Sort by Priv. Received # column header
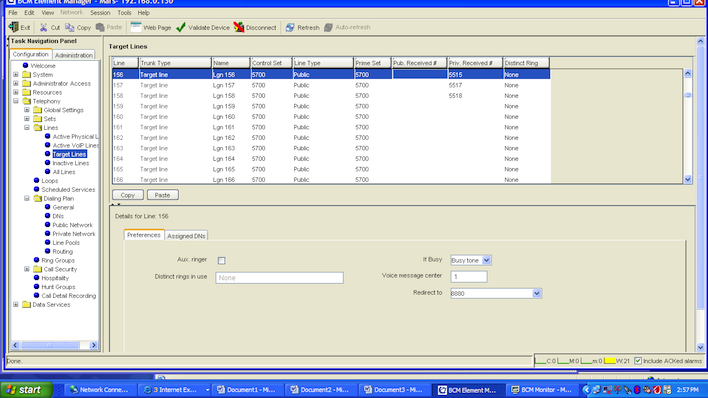Image resolution: width=708 pixels, height=398 pixels. (x=475, y=63)
